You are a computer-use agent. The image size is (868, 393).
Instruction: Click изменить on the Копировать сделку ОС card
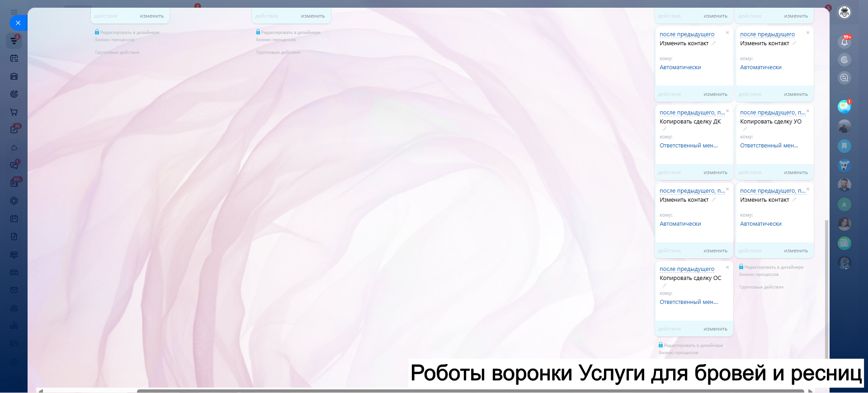[716, 329]
